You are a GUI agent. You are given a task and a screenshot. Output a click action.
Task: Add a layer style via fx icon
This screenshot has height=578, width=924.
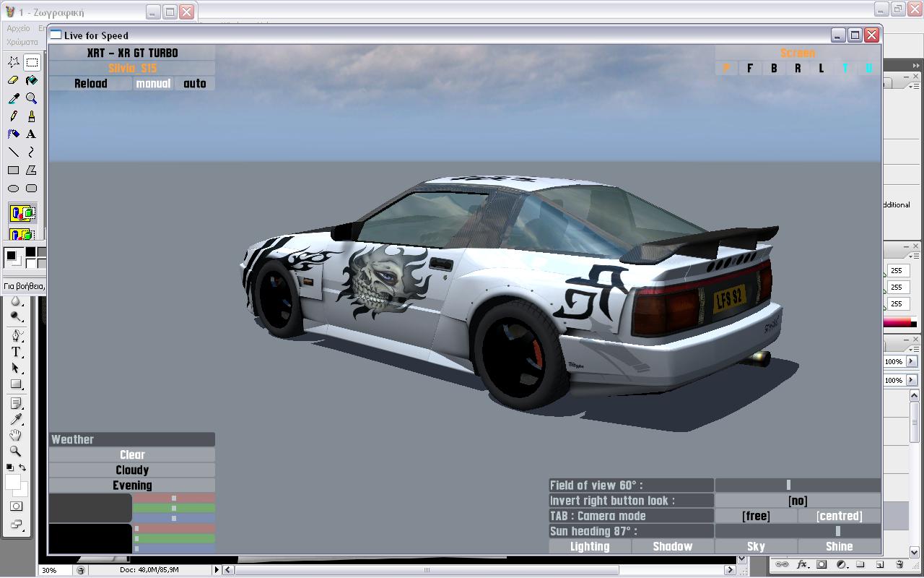pos(802,564)
